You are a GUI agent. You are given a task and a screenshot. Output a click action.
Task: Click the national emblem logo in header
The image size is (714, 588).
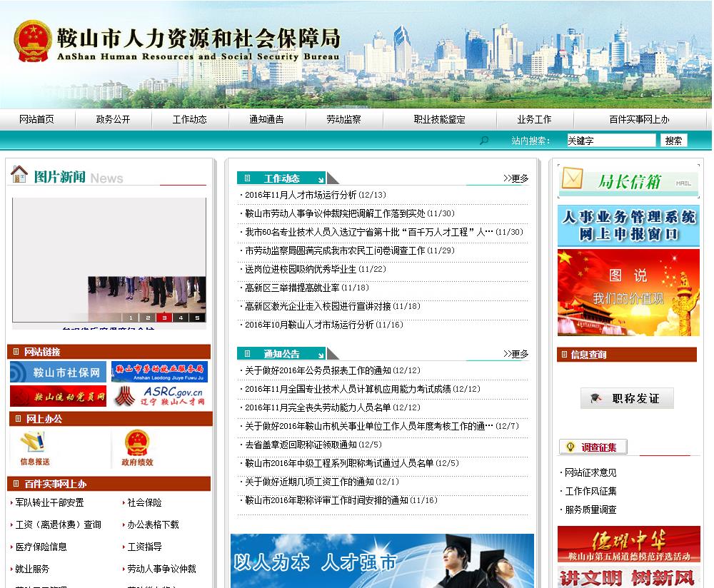point(33,41)
